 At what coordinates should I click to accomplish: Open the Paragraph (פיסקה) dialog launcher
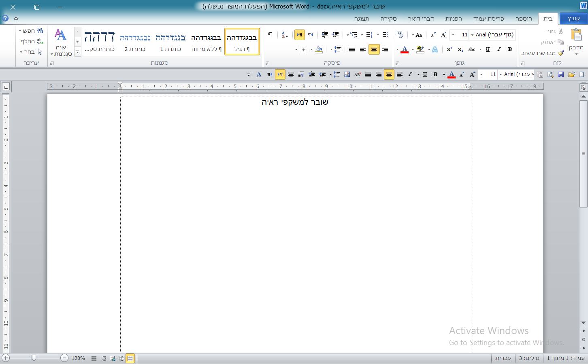pyautogui.click(x=267, y=63)
